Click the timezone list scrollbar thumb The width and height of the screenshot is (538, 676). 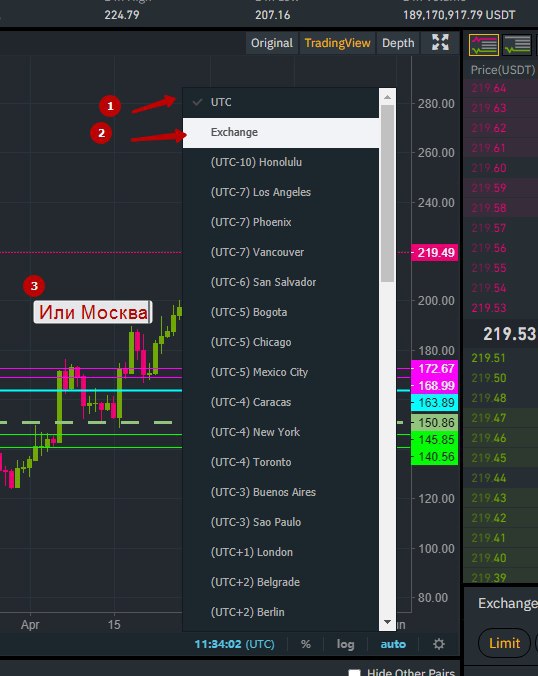pyautogui.click(x=387, y=194)
